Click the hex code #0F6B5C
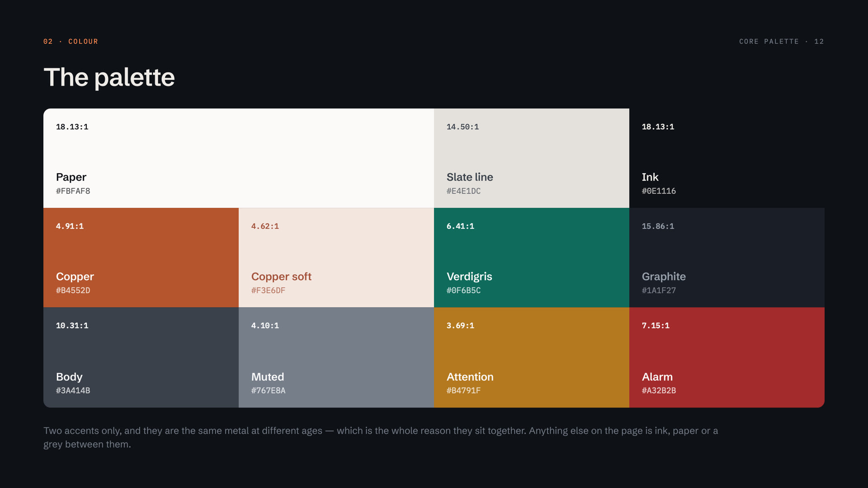Viewport: 868px width, 488px height. tap(463, 291)
